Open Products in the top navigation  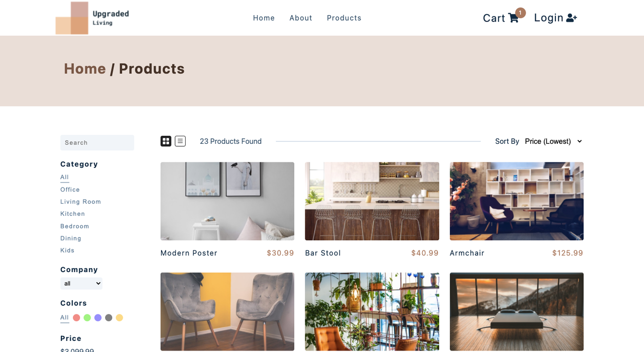pyautogui.click(x=344, y=18)
